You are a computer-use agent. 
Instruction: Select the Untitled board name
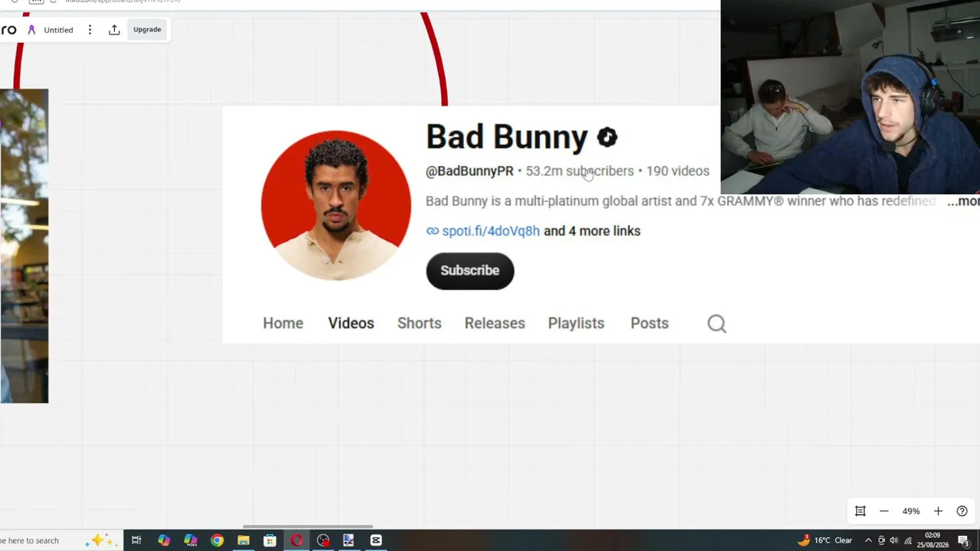pos(58,30)
